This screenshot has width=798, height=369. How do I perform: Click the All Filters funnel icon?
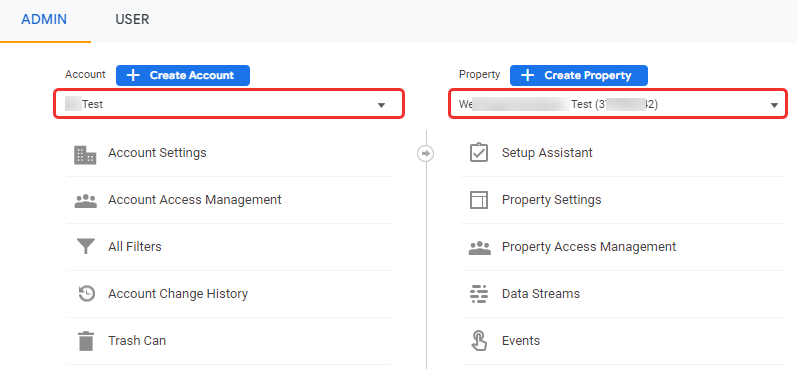coord(86,246)
